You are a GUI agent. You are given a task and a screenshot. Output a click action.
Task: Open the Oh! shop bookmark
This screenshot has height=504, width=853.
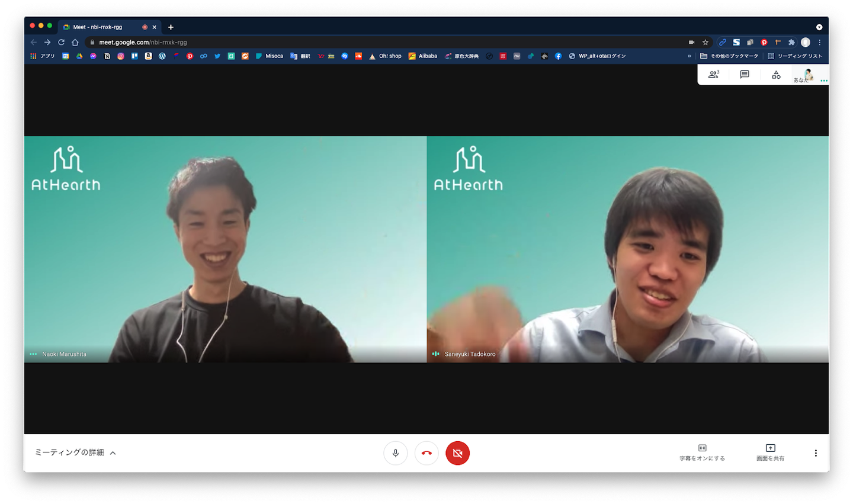(385, 56)
